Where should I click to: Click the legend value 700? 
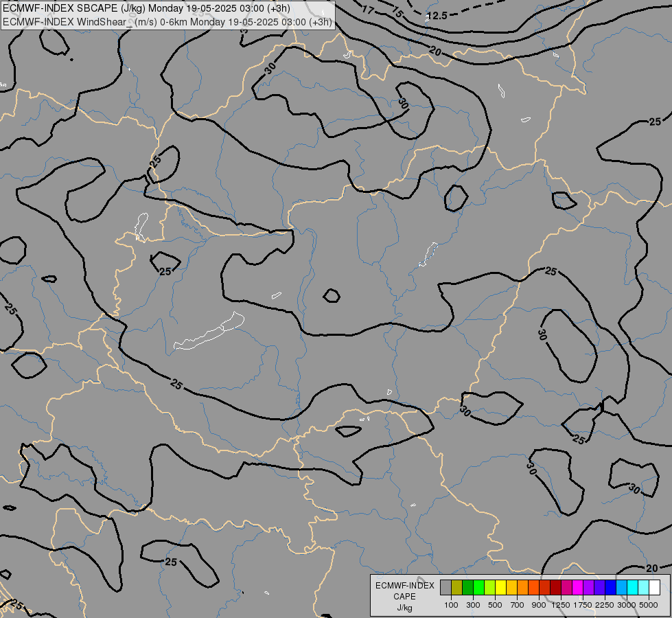[517, 605]
